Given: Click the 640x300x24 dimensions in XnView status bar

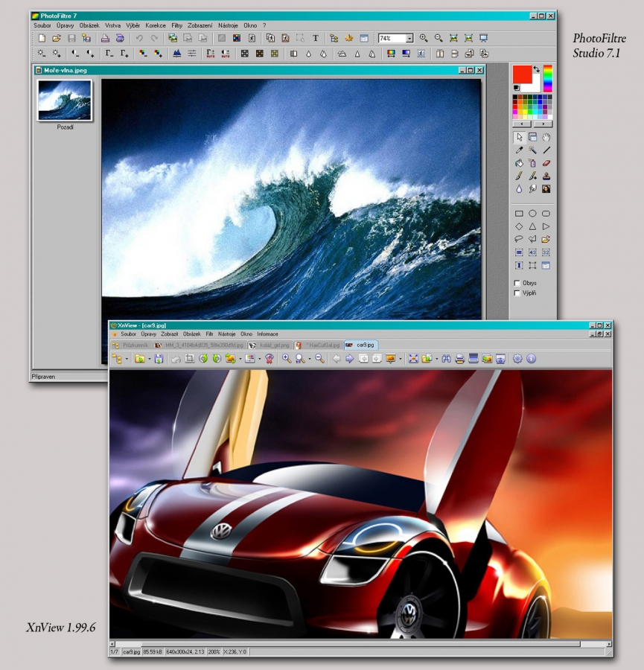Looking at the screenshot, I should [186, 652].
